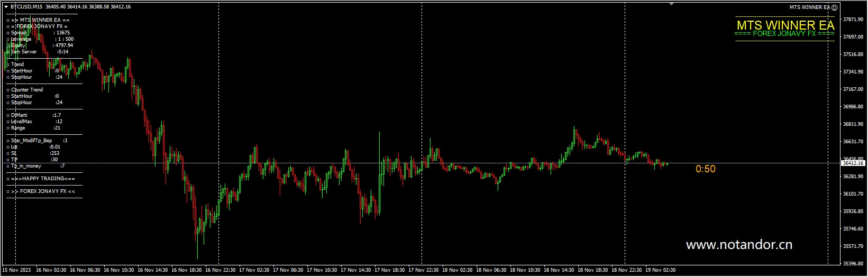Click the MTS WINNER EA name beside smiley
This screenshot has height=277, width=868.
tap(809, 7)
